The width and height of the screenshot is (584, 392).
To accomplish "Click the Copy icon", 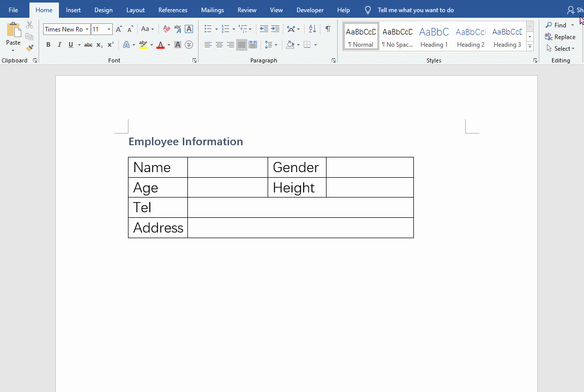I will 29,37.
